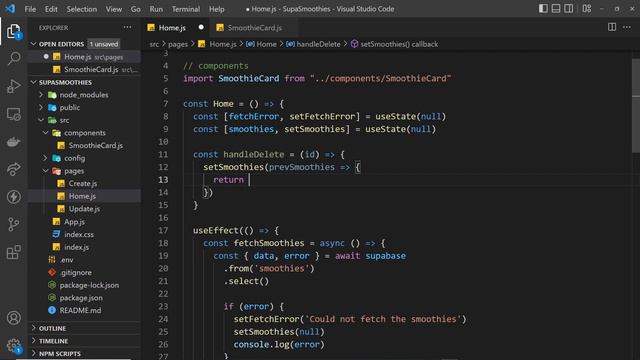The height and width of the screenshot is (360, 640).
Task: Select the Home.js editor tab
Action: pos(176,27)
